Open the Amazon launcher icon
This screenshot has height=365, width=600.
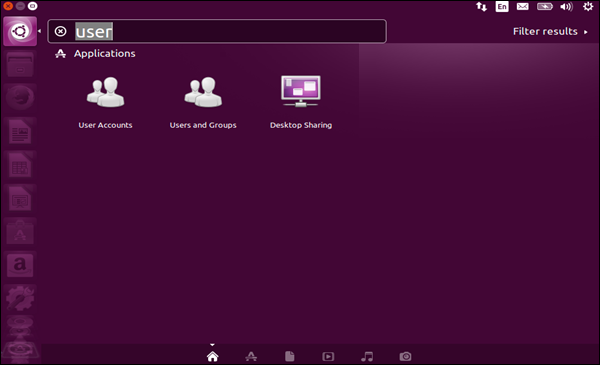click(20, 265)
